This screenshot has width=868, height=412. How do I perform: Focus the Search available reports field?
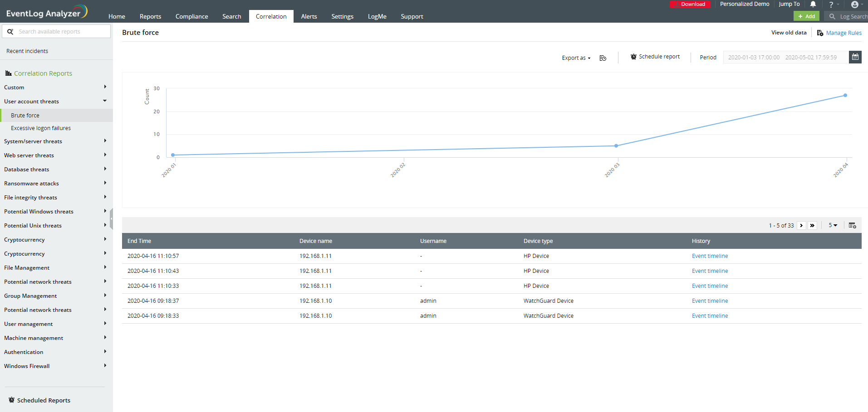pyautogui.click(x=61, y=32)
